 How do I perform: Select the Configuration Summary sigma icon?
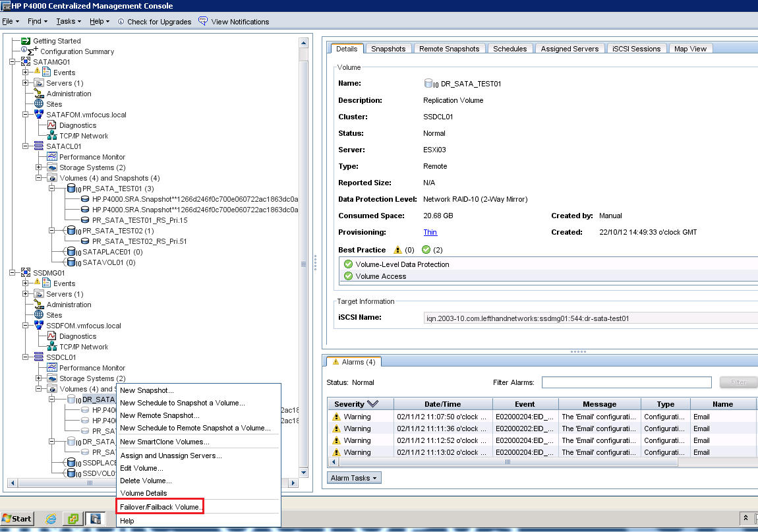tap(30, 51)
